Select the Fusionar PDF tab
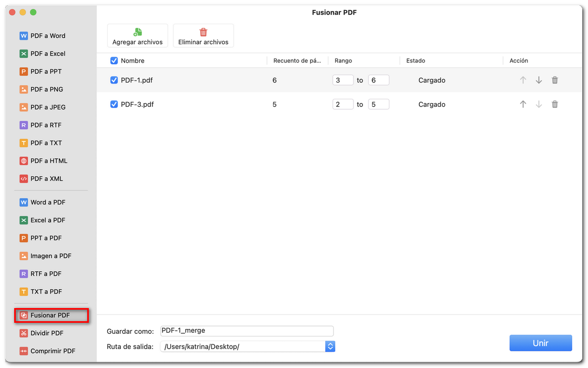This screenshot has height=368, width=588. point(47,315)
